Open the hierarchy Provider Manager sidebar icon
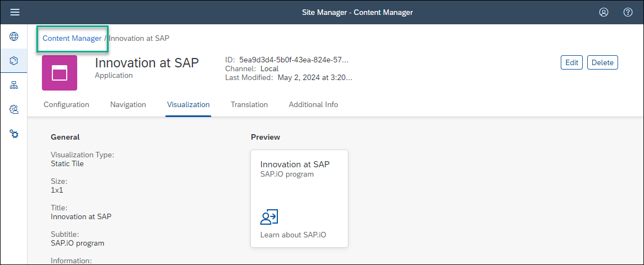This screenshot has height=265, width=644. click(14, 85)
